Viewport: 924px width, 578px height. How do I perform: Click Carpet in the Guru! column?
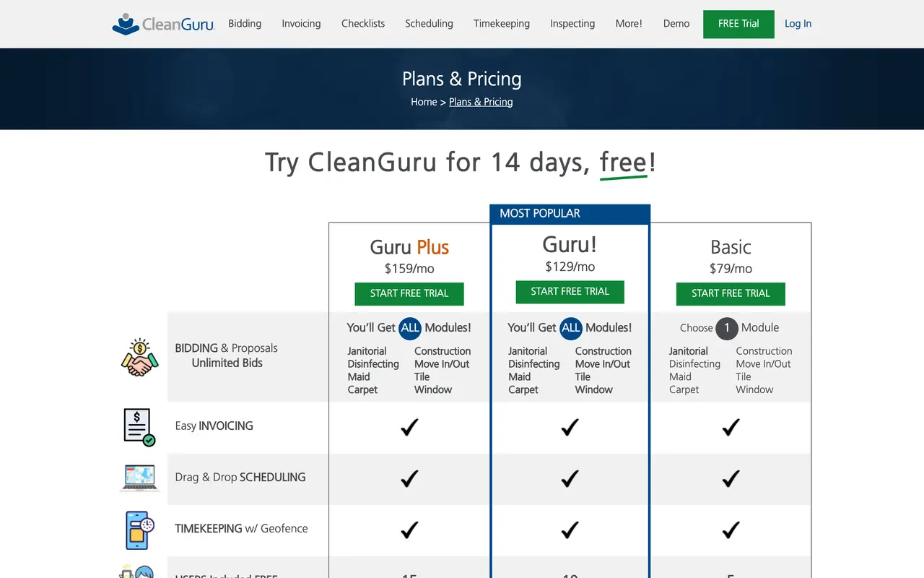point(523,389)
